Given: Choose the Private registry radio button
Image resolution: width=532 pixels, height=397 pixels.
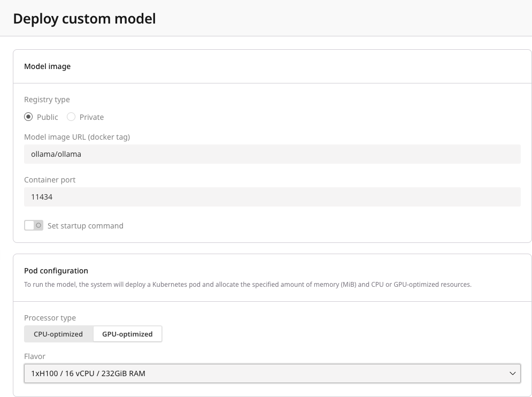Looking at the screenshot, I should 71,117.
